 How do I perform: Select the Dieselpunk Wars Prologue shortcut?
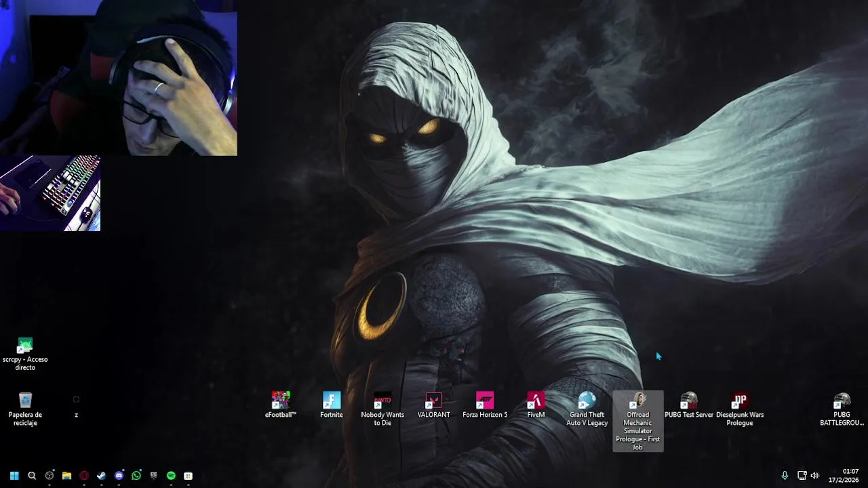click(740, 409)
